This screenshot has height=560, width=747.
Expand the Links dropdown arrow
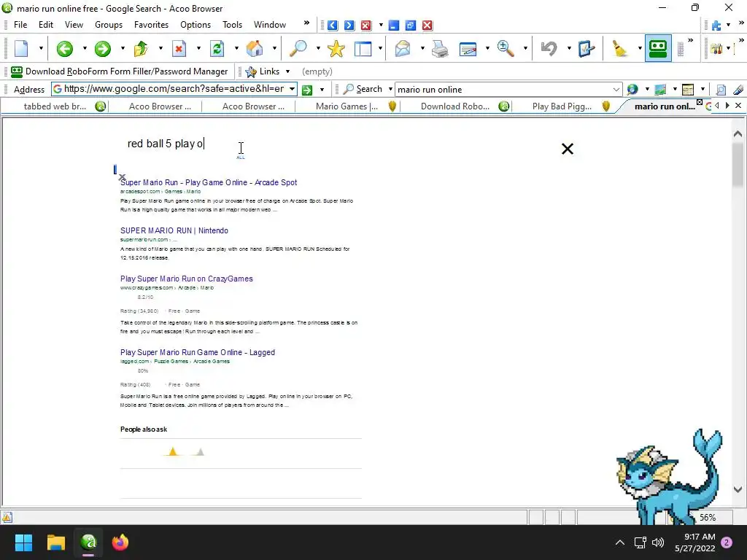287,71
